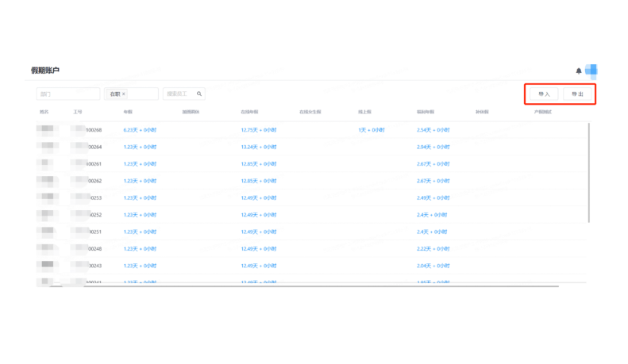Image resolution: width=628 pixels, height=364 pixels.
Task: Open the 部门 department dropdown
Action: (x=68, y=94)
